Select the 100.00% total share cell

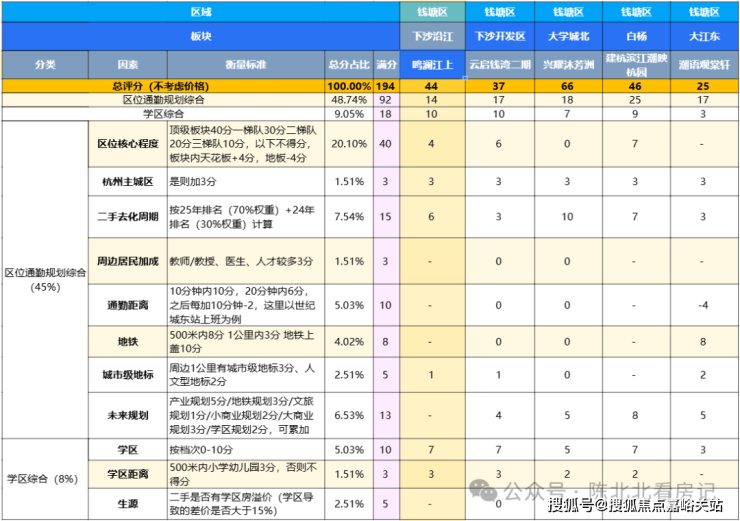pos(349,86)
